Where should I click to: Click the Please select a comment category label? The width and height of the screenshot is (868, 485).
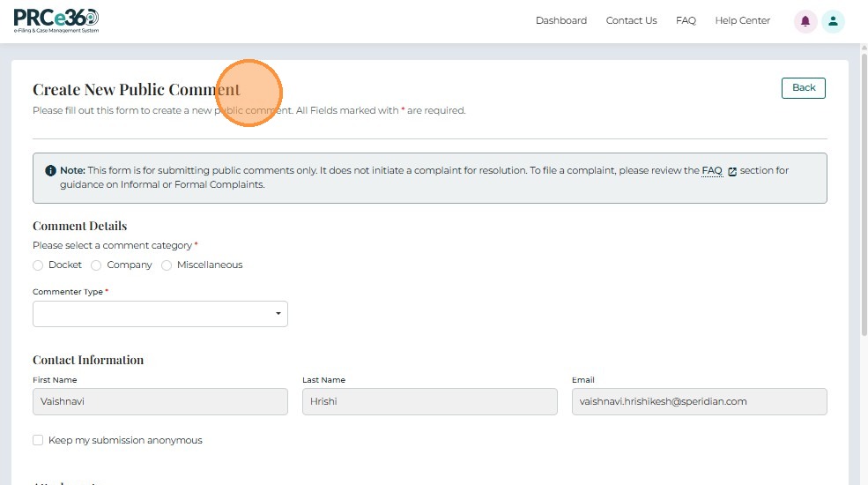point(113,245)
